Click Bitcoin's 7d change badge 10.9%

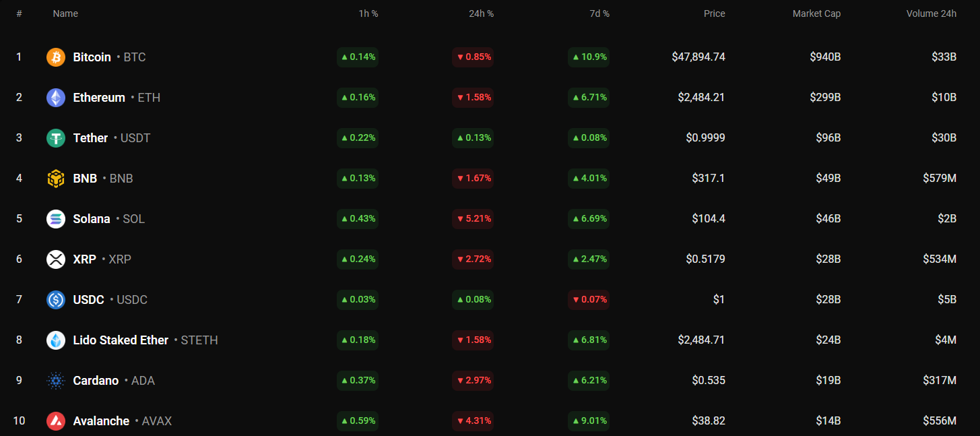(x=589, y=57)
